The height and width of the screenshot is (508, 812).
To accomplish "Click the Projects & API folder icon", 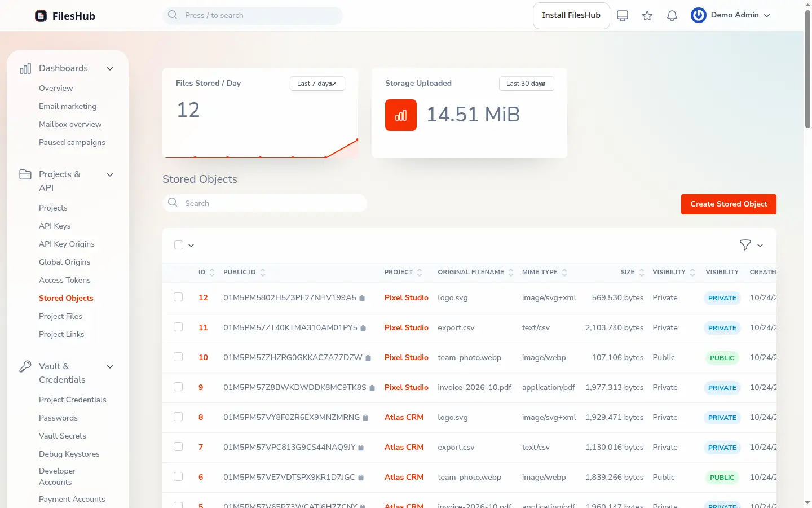I will pos(25,174).
